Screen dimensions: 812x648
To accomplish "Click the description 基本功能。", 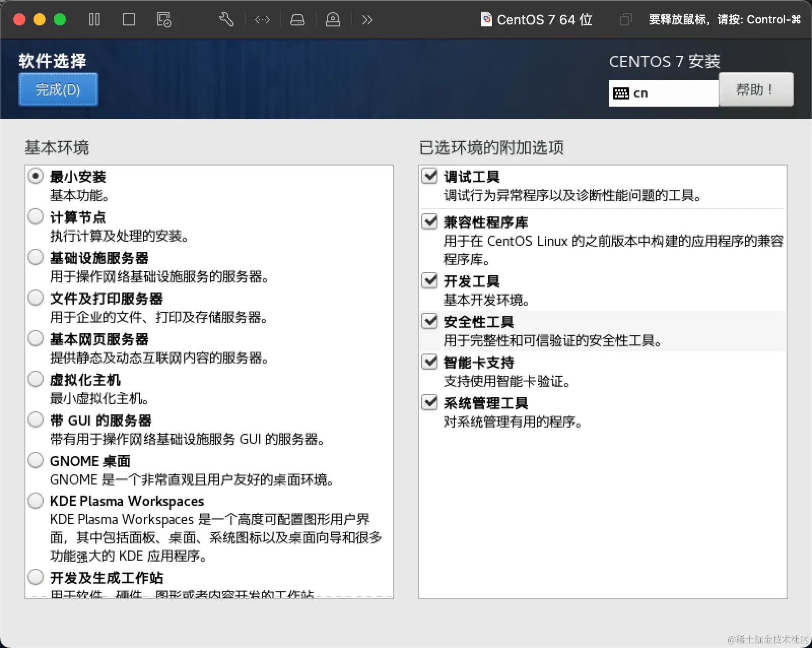I will (80, 196).
